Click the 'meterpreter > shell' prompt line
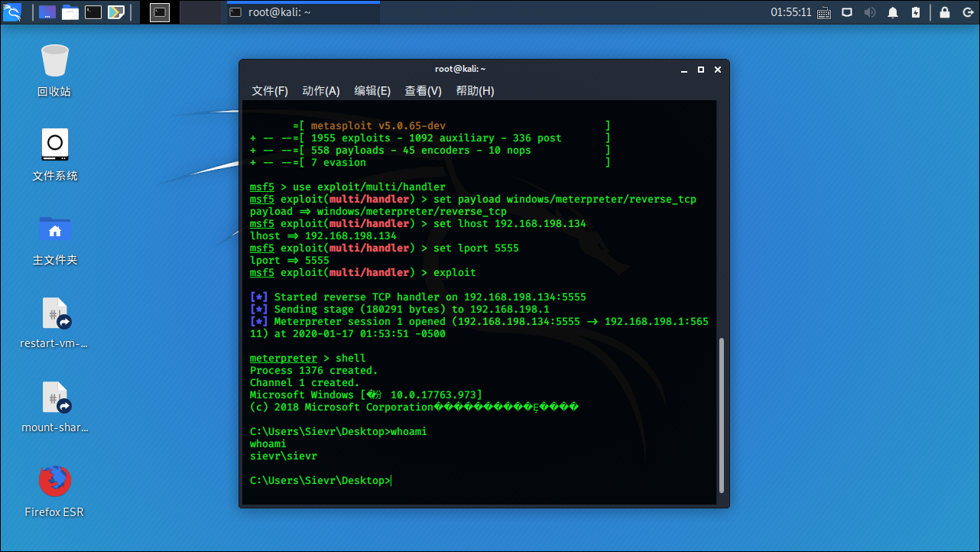The width and height of the screenshot is (980, 552). [308, 359]
